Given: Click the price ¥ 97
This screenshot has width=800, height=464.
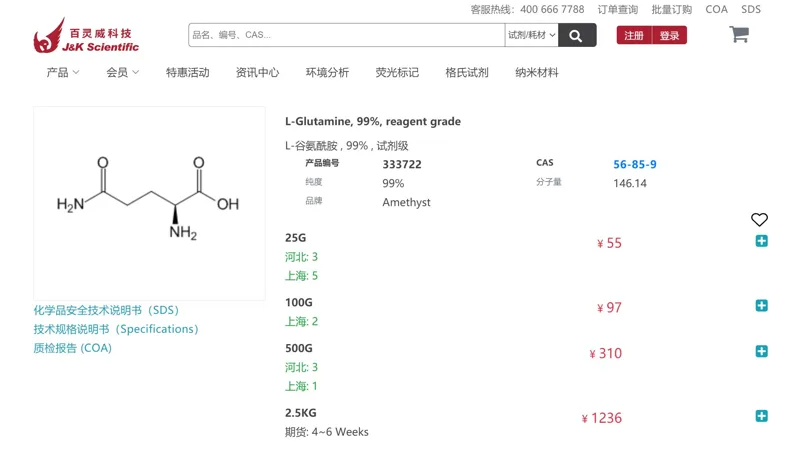Looking at the screenshot, I should 610,308.
